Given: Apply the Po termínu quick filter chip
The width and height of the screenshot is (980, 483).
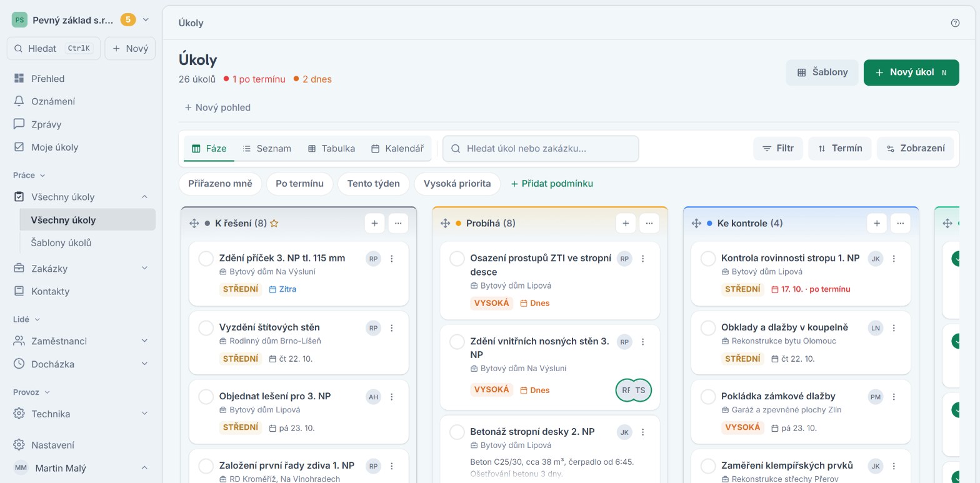Looking at the screenshot, I should (x=300, y=184).
